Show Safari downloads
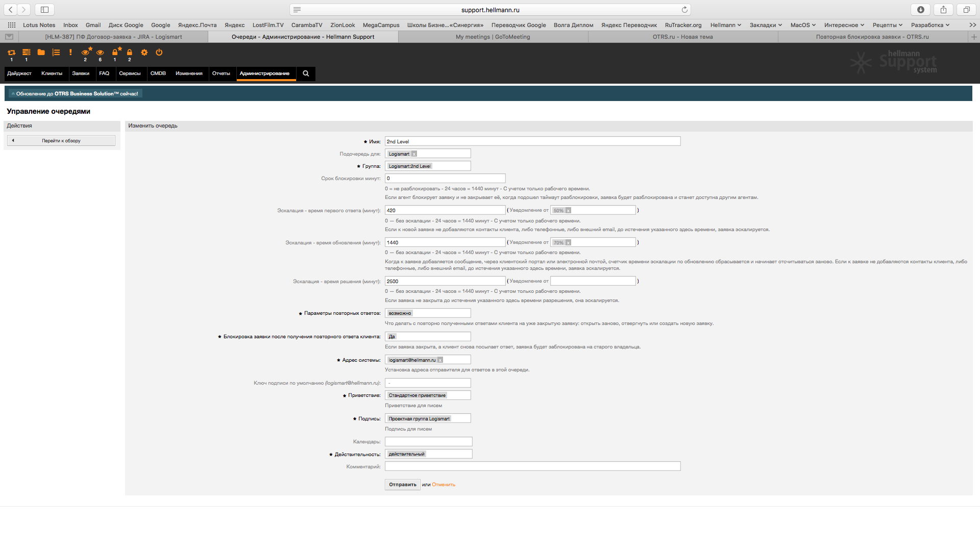980x551 pixels. click(921, 10)
